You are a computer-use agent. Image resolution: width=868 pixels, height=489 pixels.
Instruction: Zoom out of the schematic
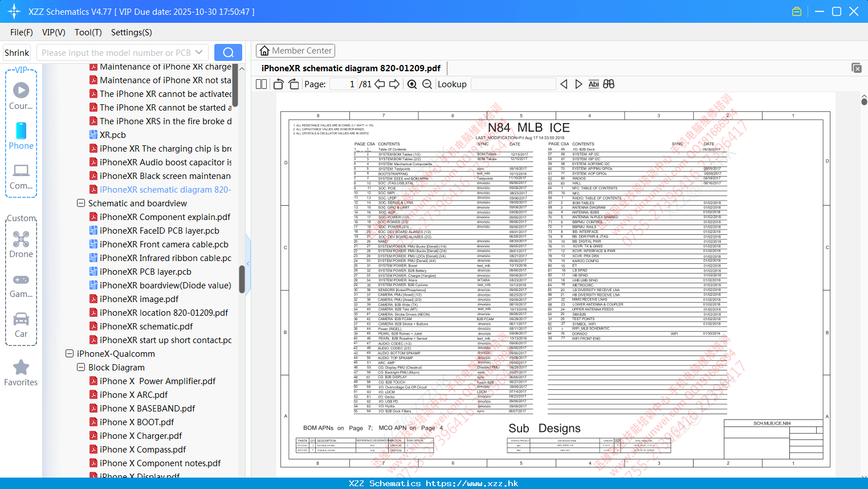point(427,84)
